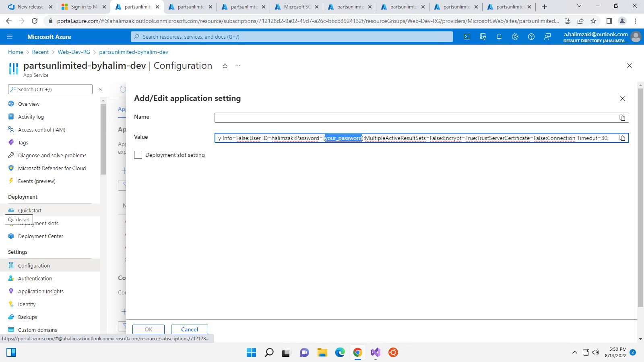Open the Feedback icon in top bar
Screen dimensions: 644x362
(547, 37)
